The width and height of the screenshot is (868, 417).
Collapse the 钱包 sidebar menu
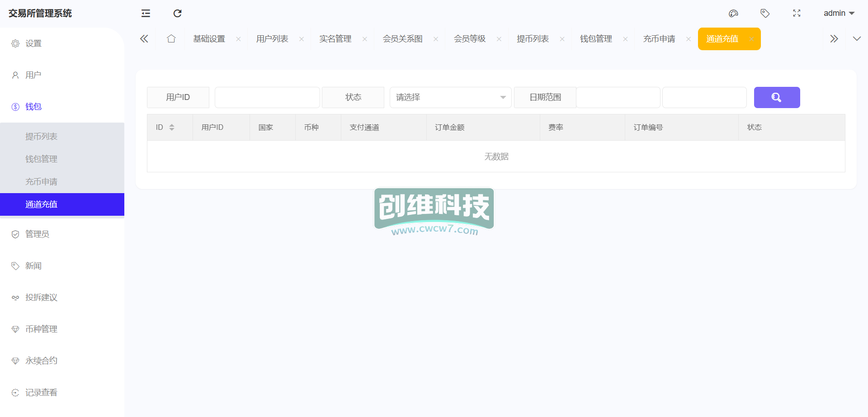(x=33, y=107)
